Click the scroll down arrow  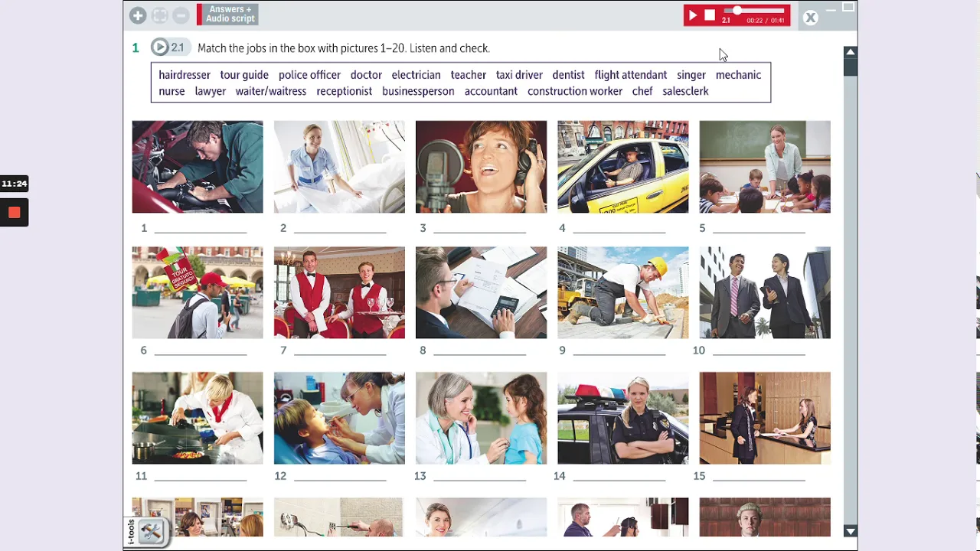tap(851, 531)
